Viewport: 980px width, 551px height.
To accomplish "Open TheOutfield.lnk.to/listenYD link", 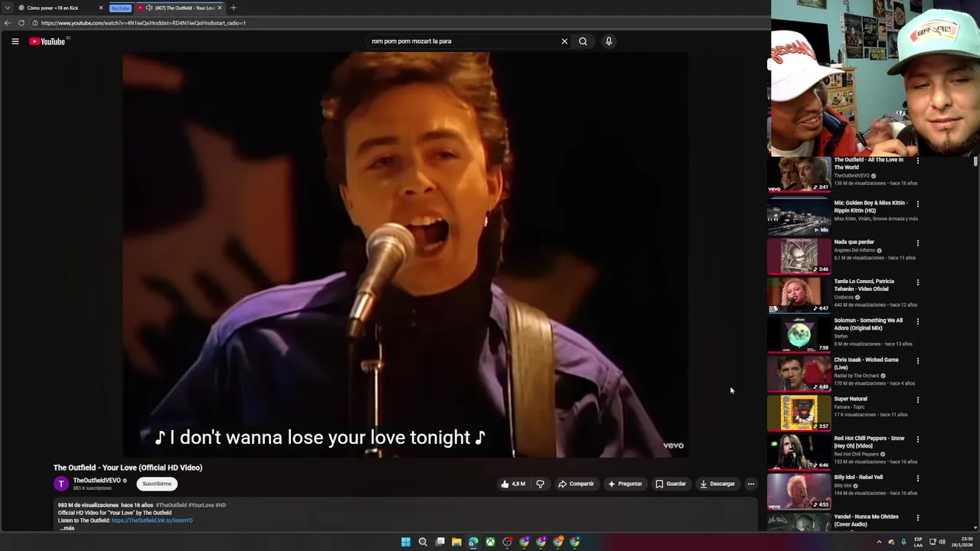I will click(x=152, y=520).
